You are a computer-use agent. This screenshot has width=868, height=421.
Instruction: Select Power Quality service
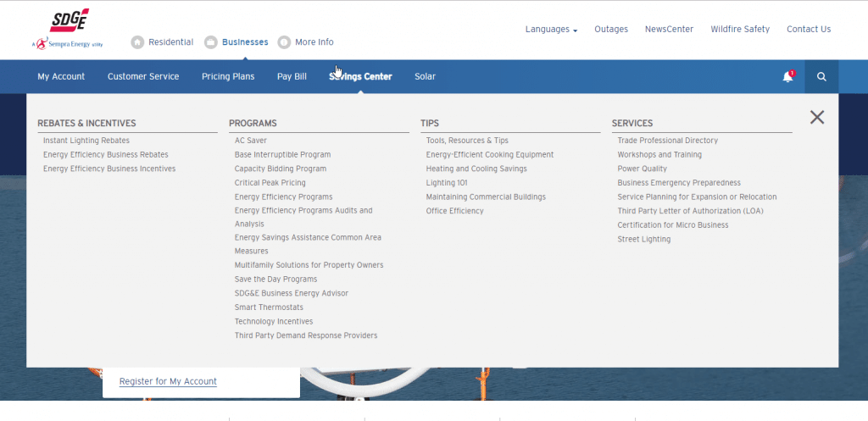pos(643,169)
